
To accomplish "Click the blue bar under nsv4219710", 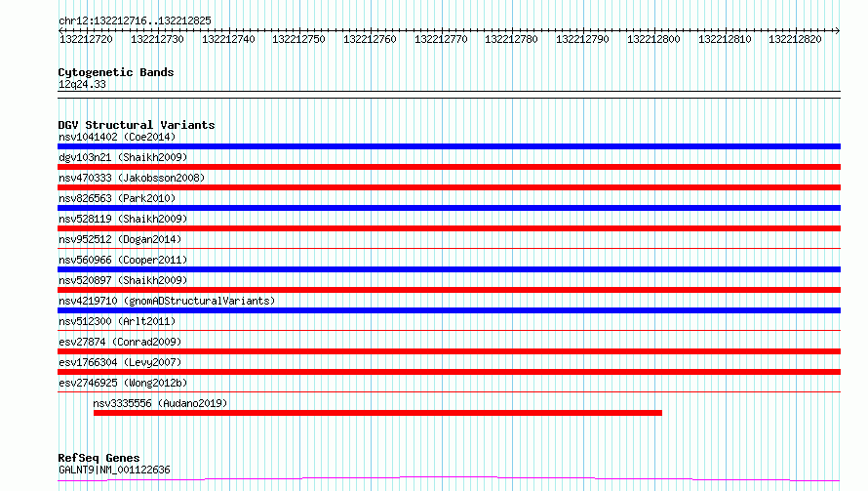I will [x=449, y=310].
